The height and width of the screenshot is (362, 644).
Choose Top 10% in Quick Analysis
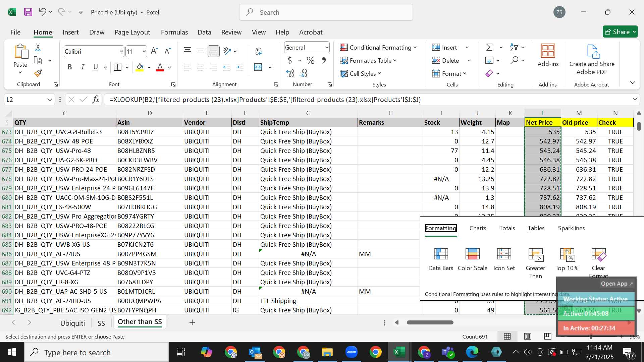(x=567, y=259)
